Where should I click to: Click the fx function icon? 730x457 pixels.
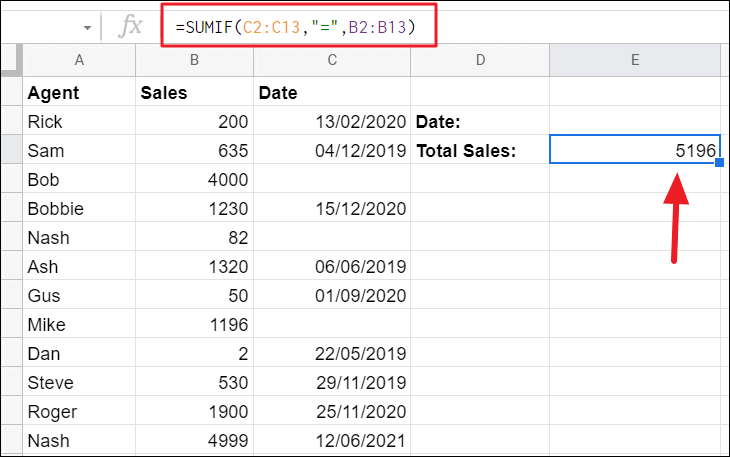(131, 27)
